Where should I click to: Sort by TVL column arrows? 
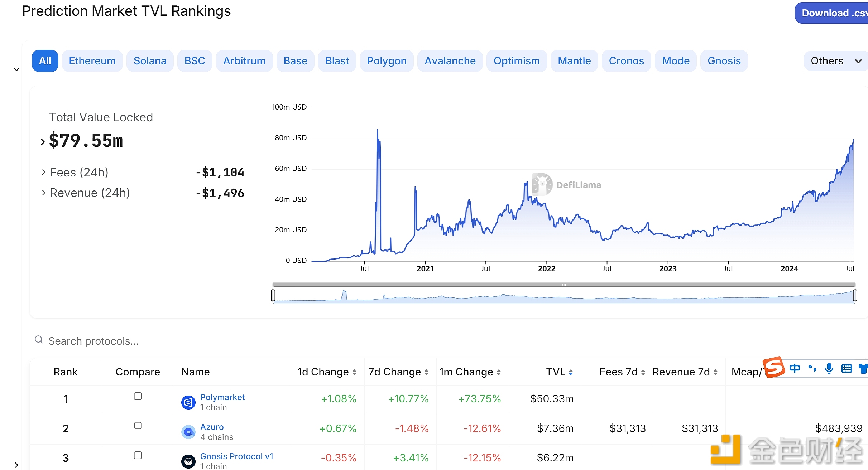coord(571,372)
